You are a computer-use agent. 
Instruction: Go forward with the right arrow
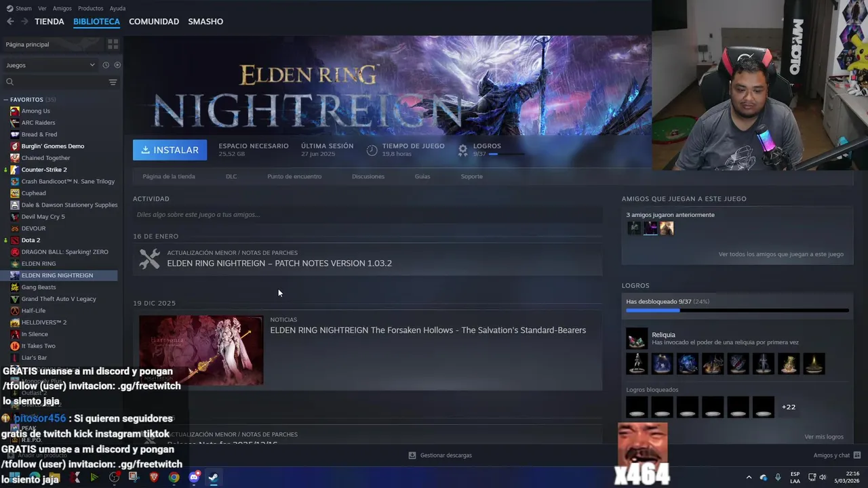coord(24,22)
